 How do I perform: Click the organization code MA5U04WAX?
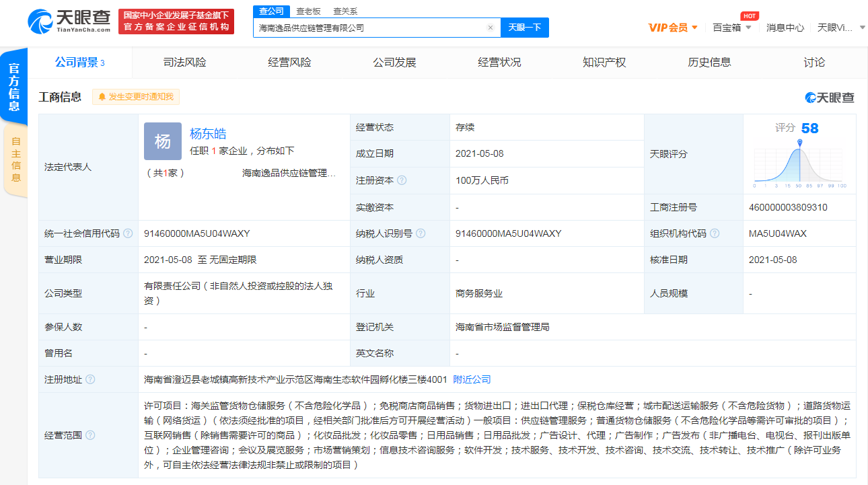click(x=777, y=233)
